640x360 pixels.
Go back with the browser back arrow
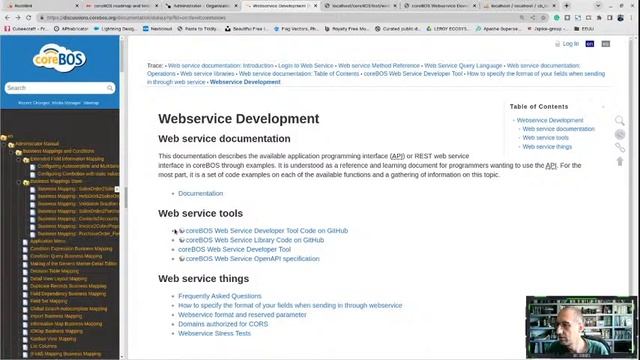coord(7,18)
